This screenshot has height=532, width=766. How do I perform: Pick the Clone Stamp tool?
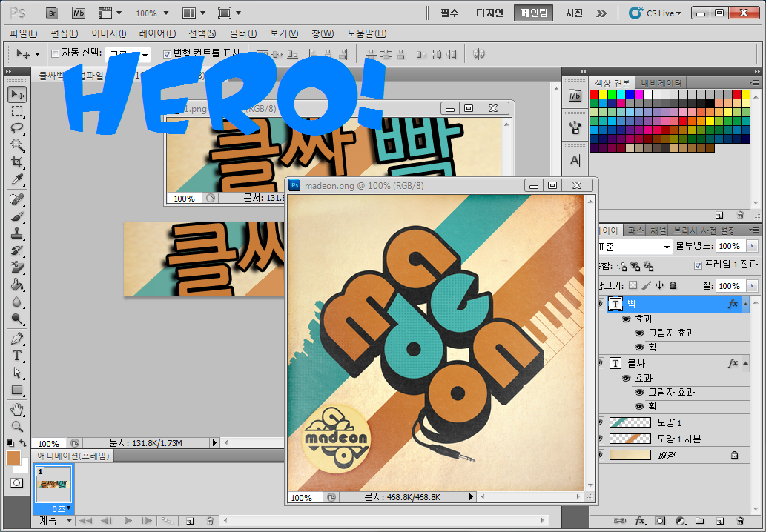(x=17, y=233)
